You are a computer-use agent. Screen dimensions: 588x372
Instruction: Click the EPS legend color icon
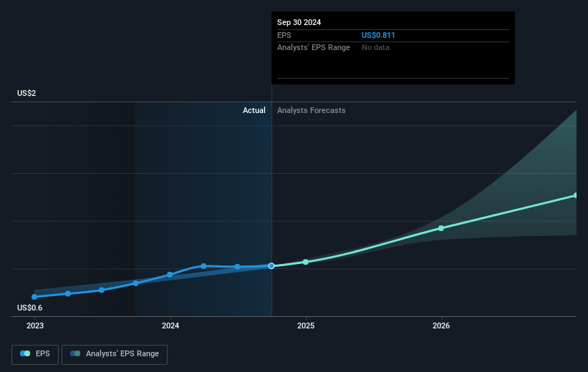[25, 353]
